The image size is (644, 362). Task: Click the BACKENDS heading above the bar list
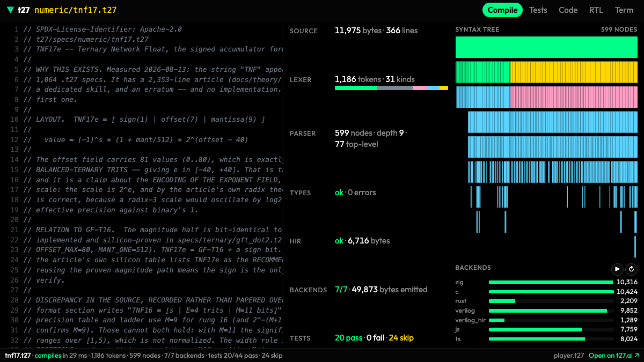tap(473, 268)
